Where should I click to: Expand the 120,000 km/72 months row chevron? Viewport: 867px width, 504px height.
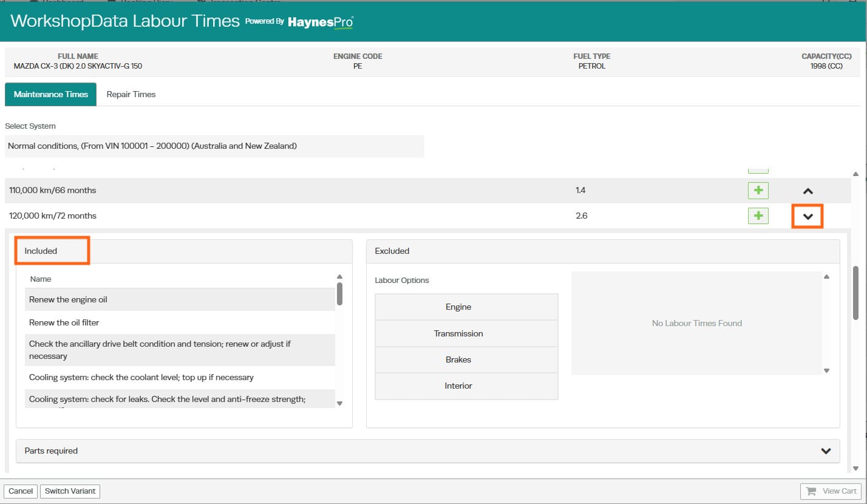[807, 216]
